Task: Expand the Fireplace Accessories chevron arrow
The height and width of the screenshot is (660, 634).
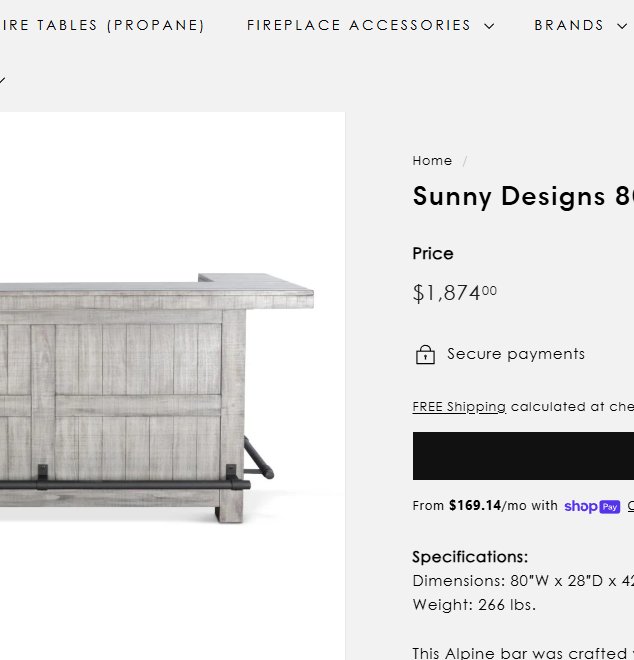Action: 489,26
